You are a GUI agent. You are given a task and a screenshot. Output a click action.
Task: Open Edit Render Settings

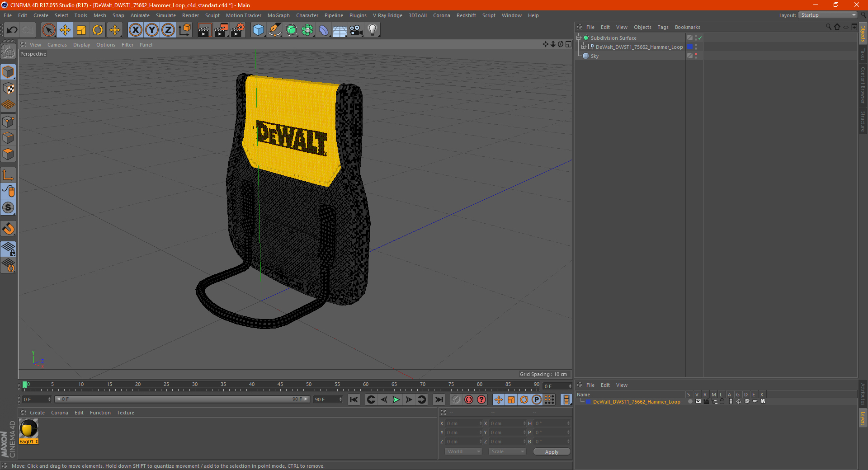[238, 30]
